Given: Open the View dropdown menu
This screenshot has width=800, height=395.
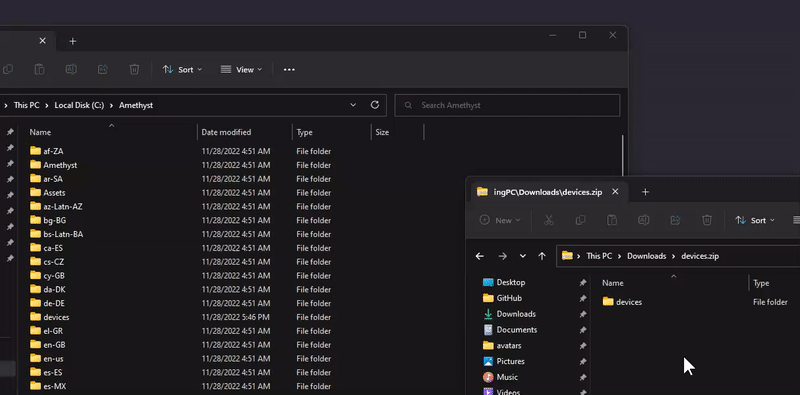Looking at the screenshot, I should (241, 69).
